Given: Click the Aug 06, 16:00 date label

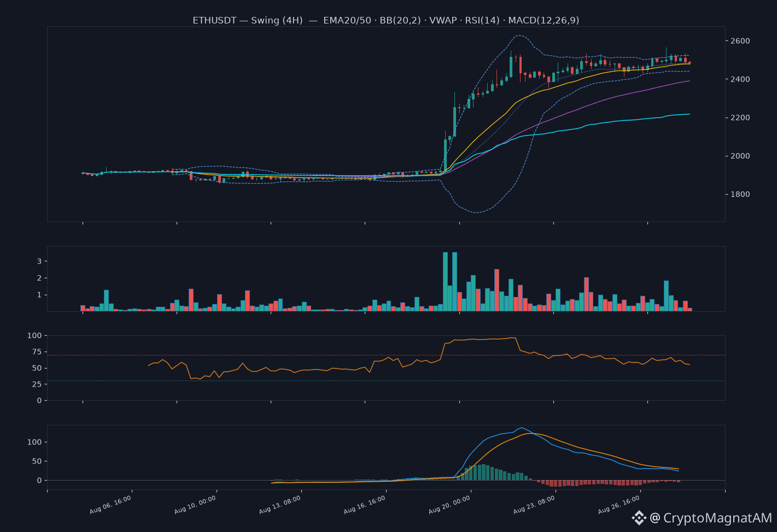Looking at the screenshot, I should coord(111,504).
